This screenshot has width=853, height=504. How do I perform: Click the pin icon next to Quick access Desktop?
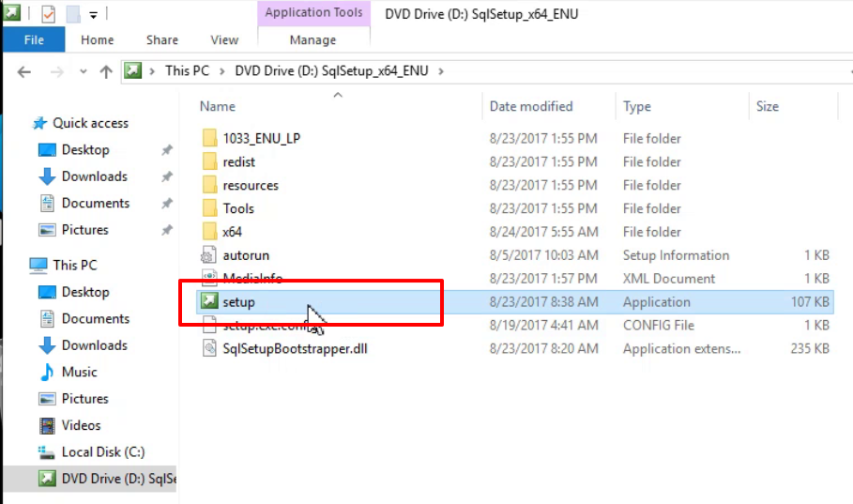167,149
